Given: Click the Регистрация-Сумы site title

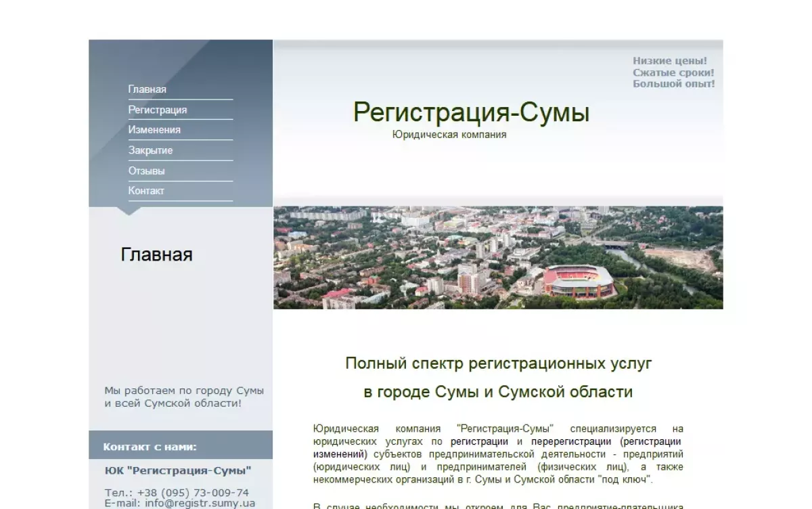Looking at the screenshot, I should point(471,112).
